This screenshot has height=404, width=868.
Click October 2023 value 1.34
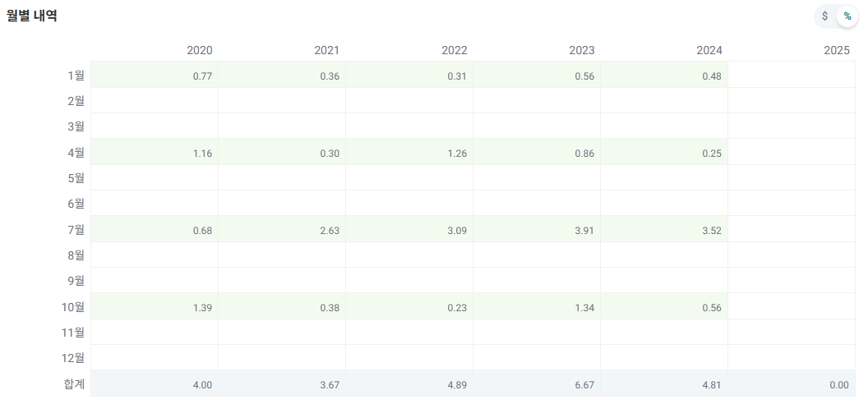point(584,308)
